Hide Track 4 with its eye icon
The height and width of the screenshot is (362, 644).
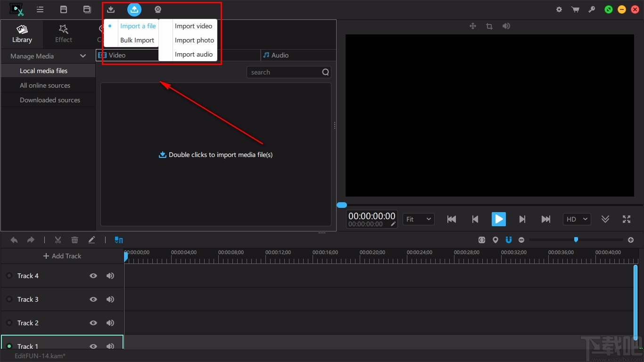pyautogui.click(x=93, y=276)
